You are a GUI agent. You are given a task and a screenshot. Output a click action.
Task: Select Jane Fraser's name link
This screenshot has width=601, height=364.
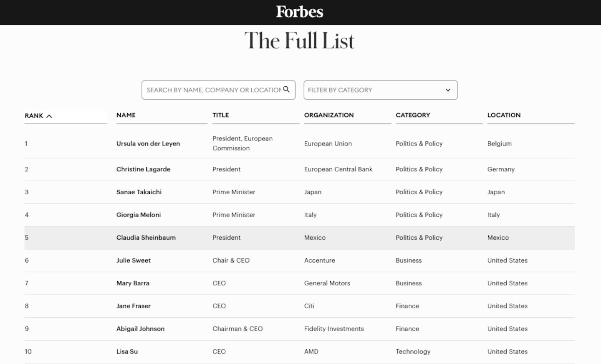tap(134, 306)
